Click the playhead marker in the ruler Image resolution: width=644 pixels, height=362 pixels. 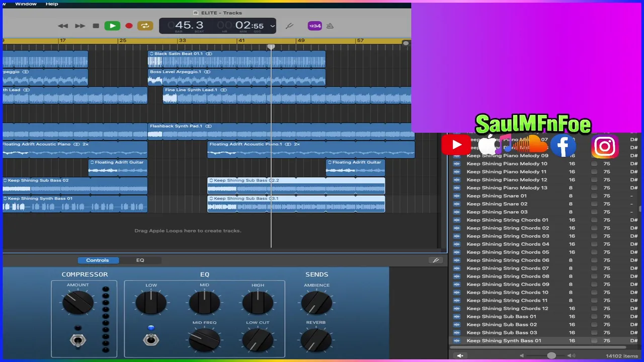(271, 47)
